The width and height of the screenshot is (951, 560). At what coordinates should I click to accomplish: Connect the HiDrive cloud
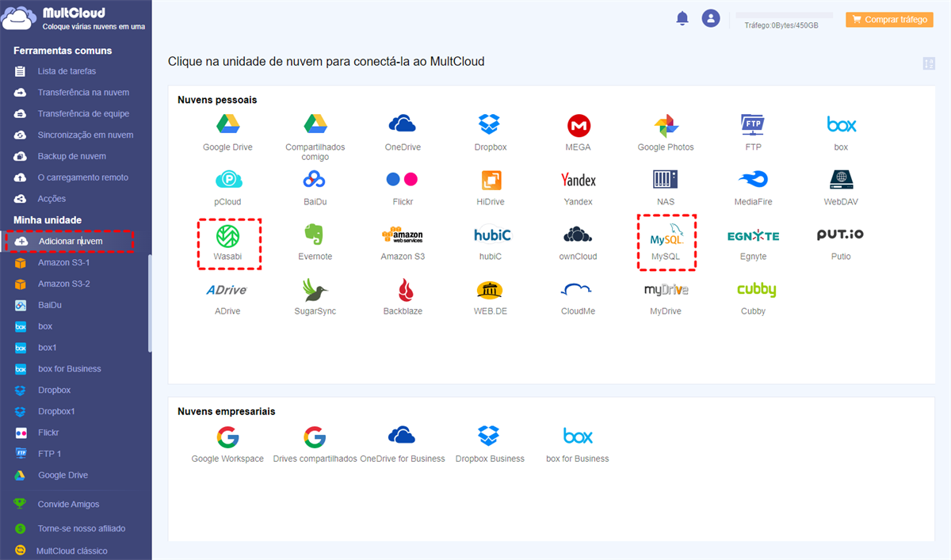pyautogui.click(x=490, y=180)
